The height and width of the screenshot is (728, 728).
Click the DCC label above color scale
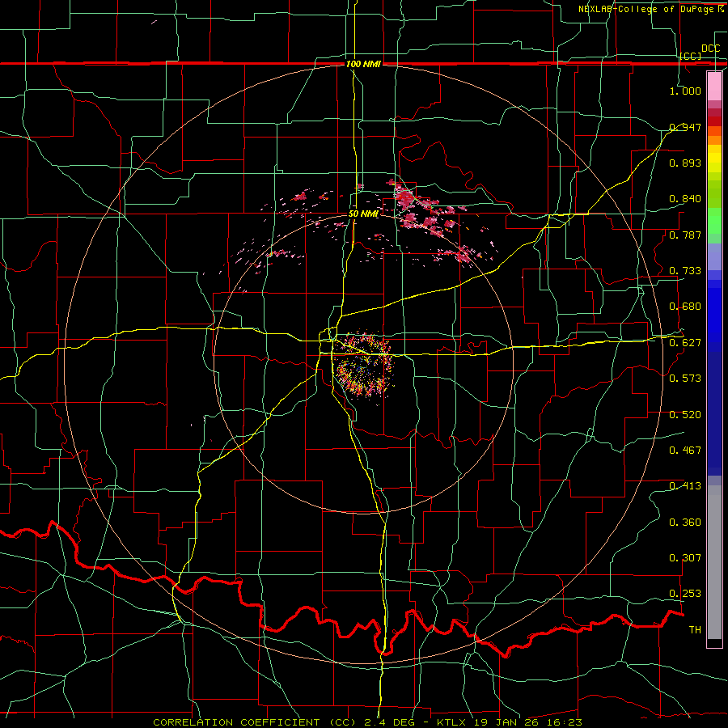coord(710,49)
